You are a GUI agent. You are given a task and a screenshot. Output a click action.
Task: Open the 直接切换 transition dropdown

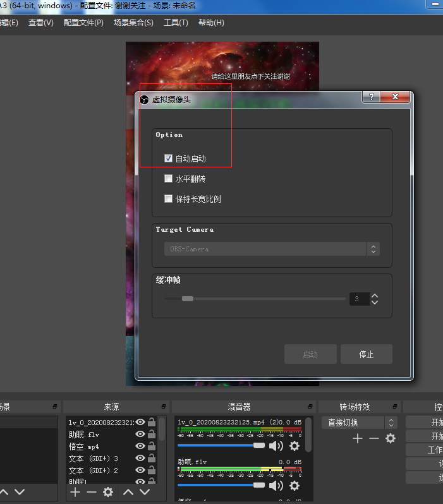[x=359, y=423]
